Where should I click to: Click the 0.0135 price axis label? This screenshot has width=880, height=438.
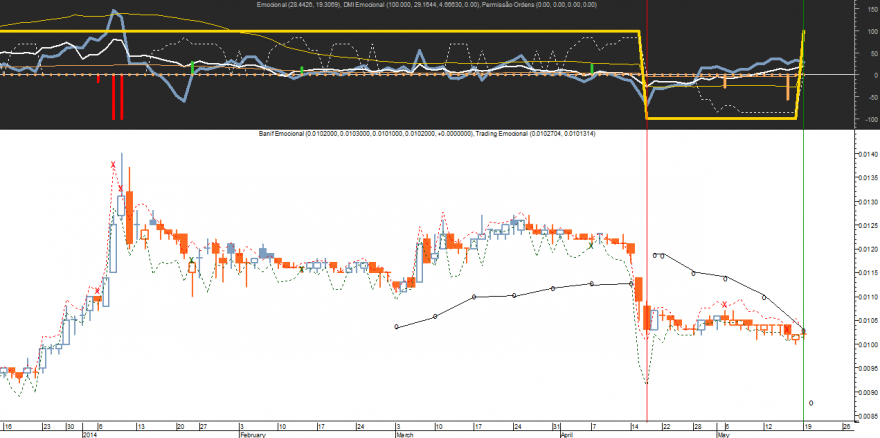867,177
